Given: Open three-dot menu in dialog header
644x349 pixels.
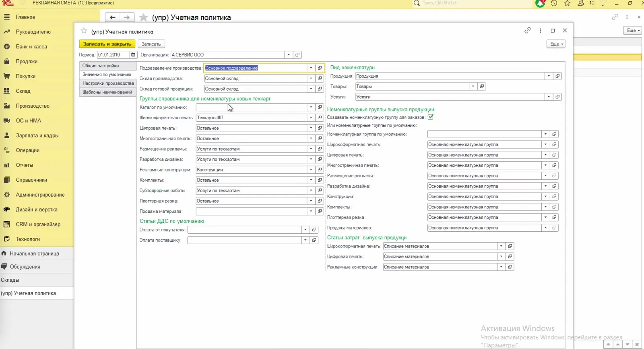Looking at the screenshot, I should tap(540, 31).
